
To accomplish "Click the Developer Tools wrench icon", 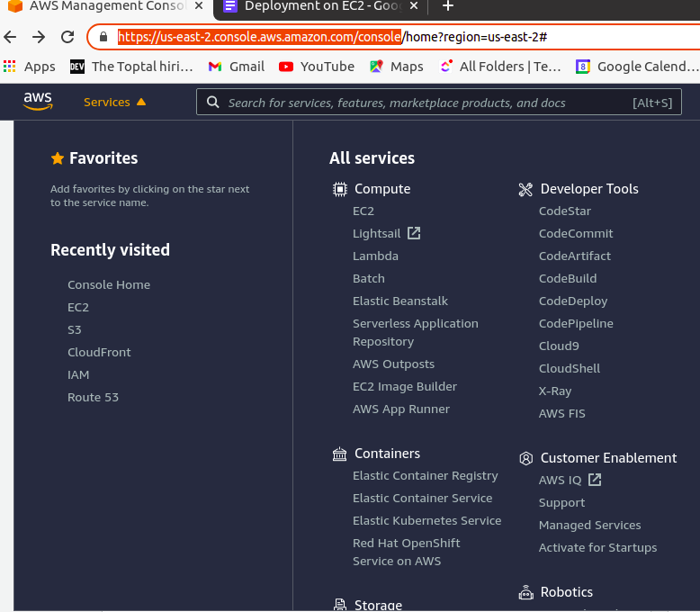I will [x=525, y=189].
